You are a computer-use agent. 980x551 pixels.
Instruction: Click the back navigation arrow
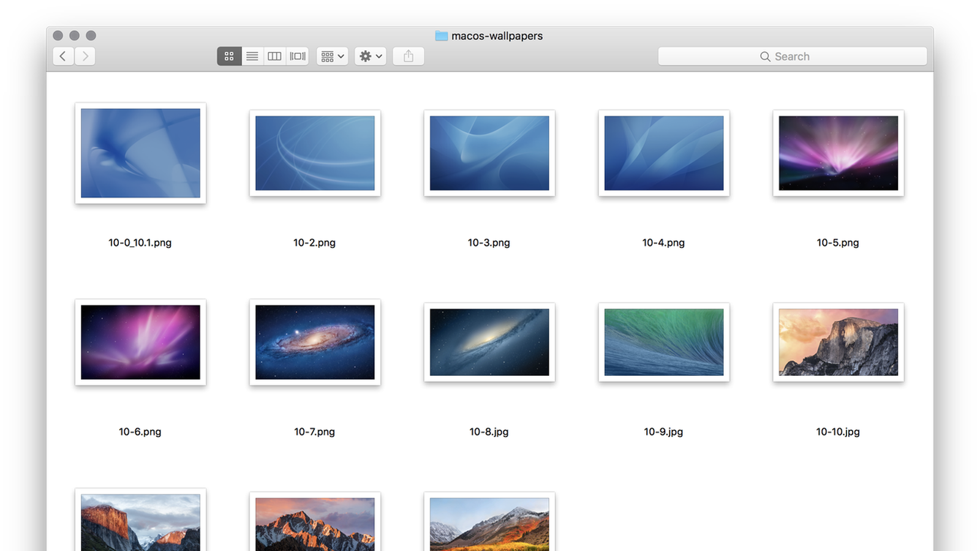pos(64,56)
